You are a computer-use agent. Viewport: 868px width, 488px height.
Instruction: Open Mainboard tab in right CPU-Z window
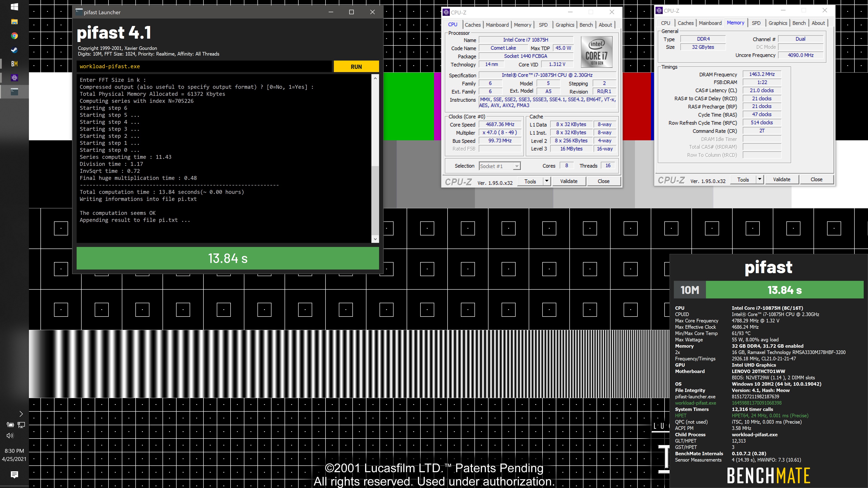(x=710, y=23)
